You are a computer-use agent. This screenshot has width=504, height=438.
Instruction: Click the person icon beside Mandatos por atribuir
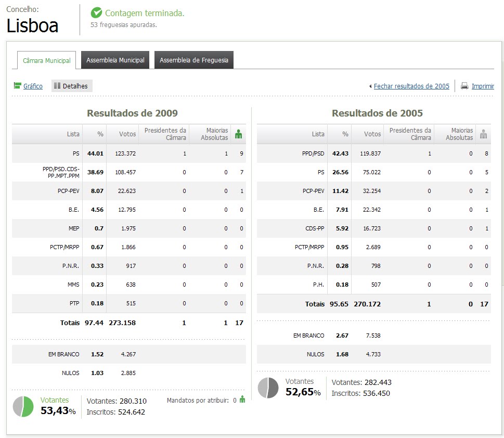point(242,400)
